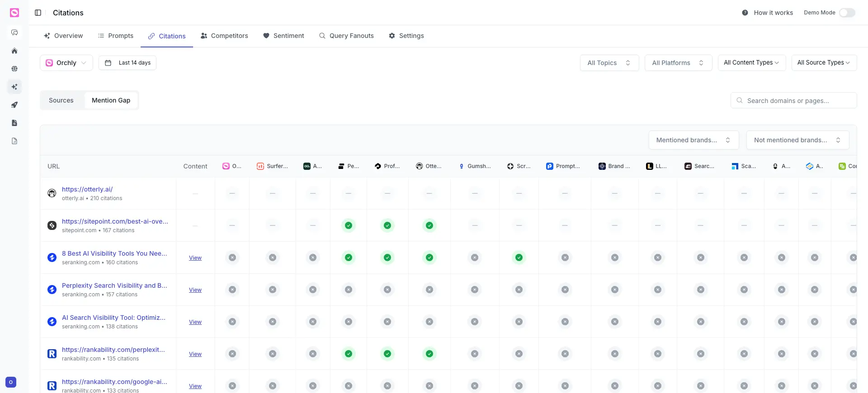Switch to the Competitors tab

225,36
